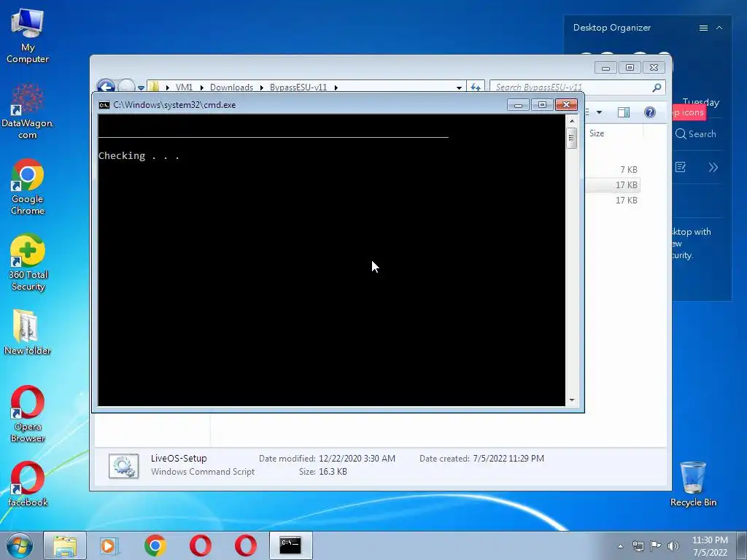Toggle the Explorer preview pane
747x560 pixels.
click(624, 112)
